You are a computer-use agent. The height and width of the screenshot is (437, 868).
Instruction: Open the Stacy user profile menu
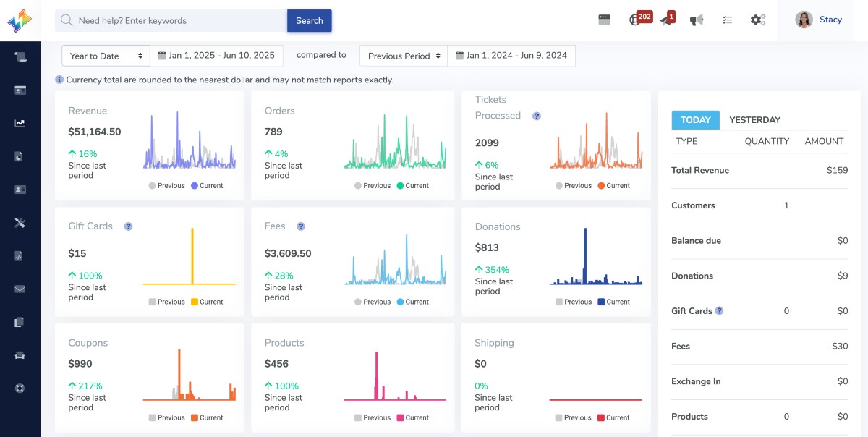pos(819,20)
